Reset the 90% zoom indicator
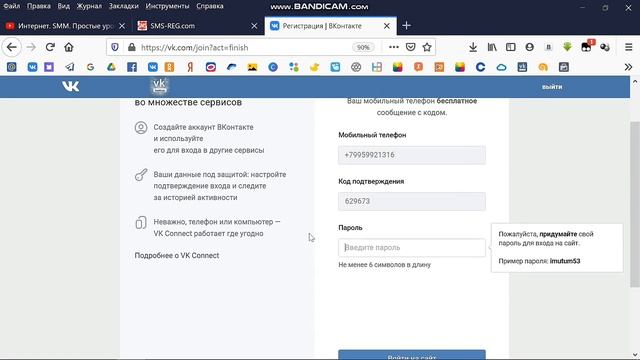Screen dimensions: 640x360 pos(362,47)
